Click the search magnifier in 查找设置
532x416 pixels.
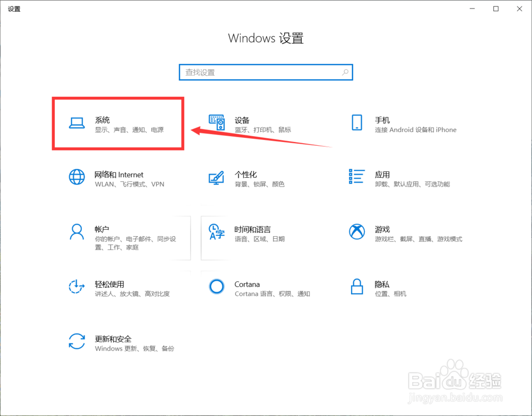pos(345,72)
